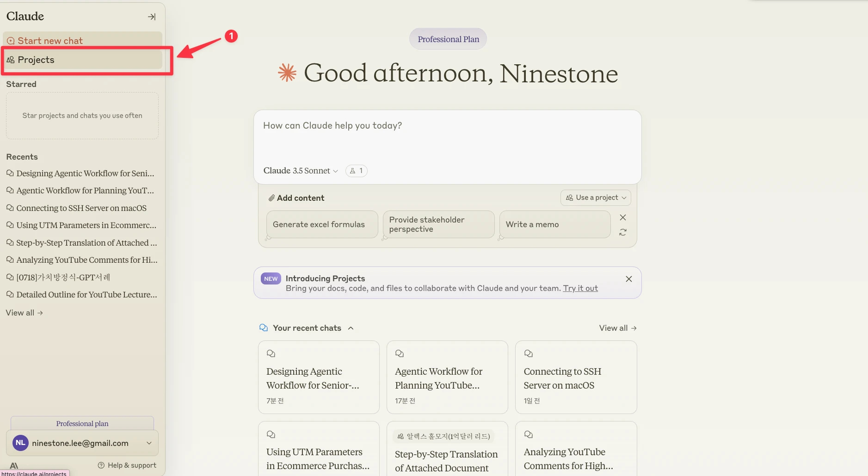Open 'Analyzing YouTube Comments for High...' card
The image size is (868, 476).
coord(576,449)
